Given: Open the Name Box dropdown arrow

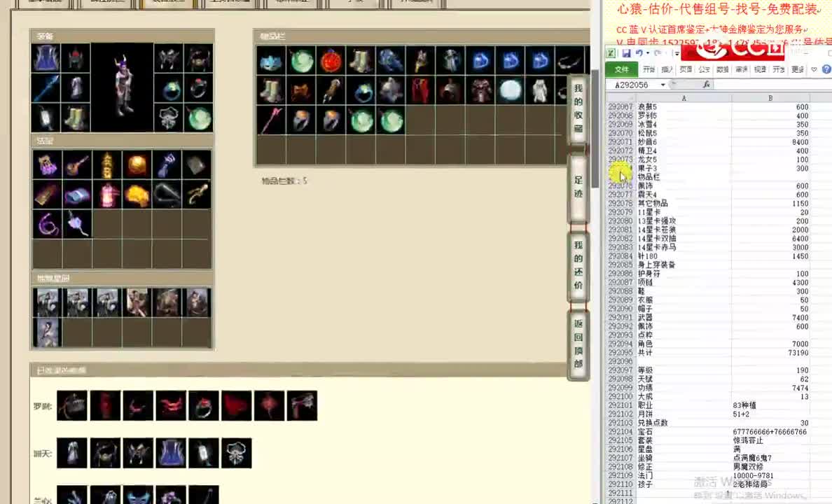Looking at the screenshot, I should point(663,85).
